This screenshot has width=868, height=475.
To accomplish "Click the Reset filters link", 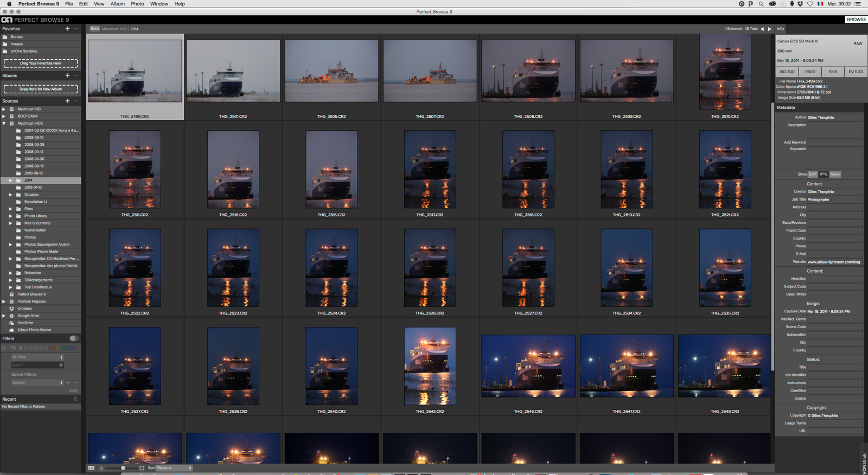I will (x=74, y=390).
